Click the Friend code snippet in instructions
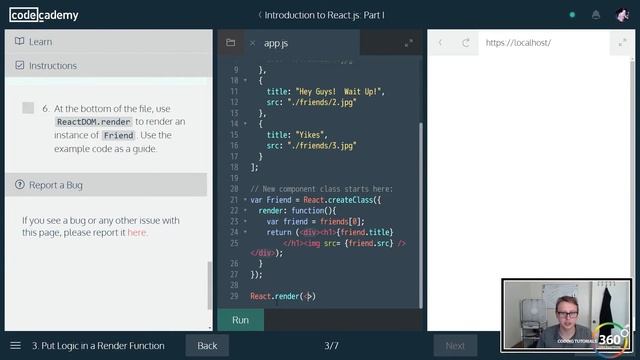The image size is (640, 360). tap(118, 135)
